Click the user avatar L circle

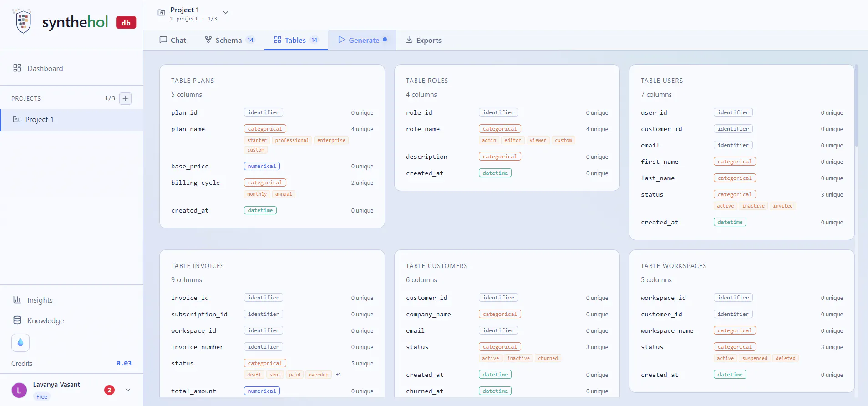pos(19,390)
